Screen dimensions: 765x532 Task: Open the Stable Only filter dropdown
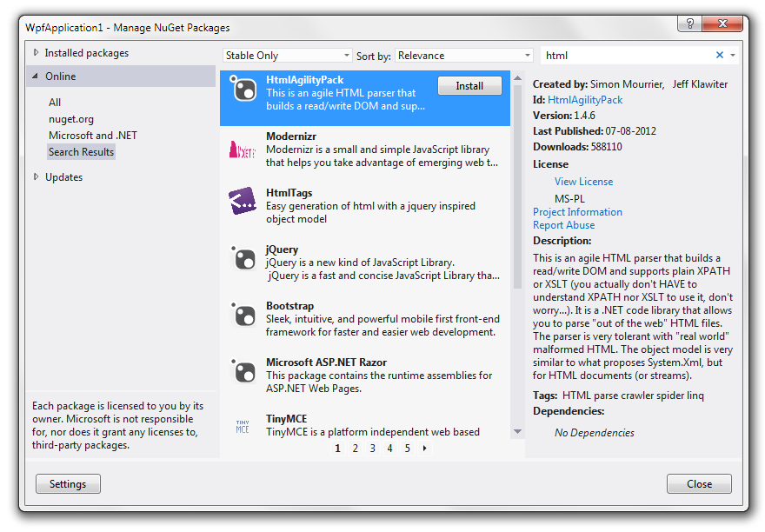click(x=287, y=55)
